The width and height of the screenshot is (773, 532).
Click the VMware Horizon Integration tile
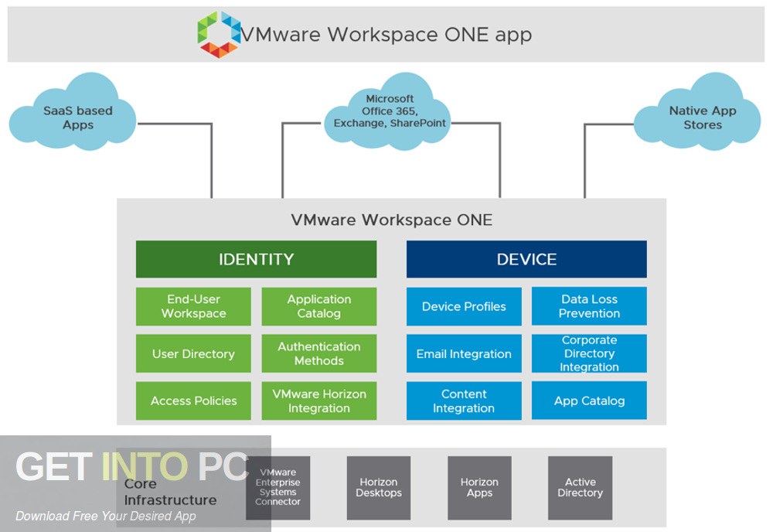319,401
